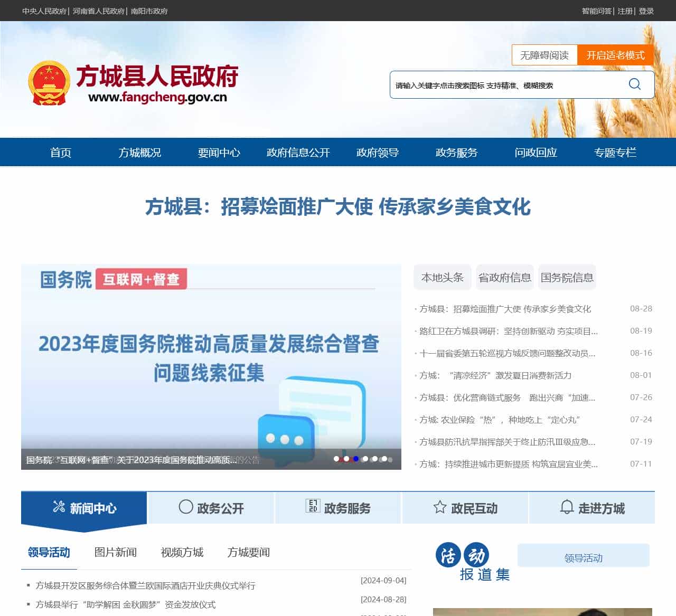Click the magnifier search icon

coord(635,84)
